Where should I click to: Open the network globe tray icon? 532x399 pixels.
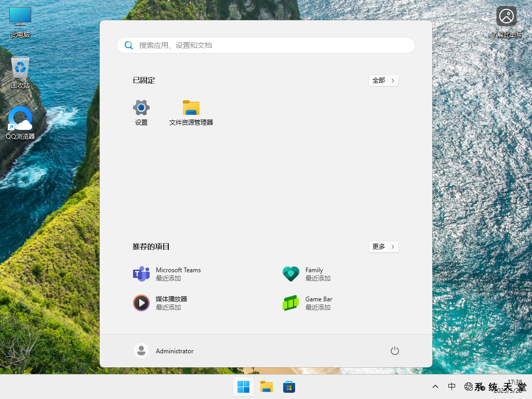(x=469, y=387)
